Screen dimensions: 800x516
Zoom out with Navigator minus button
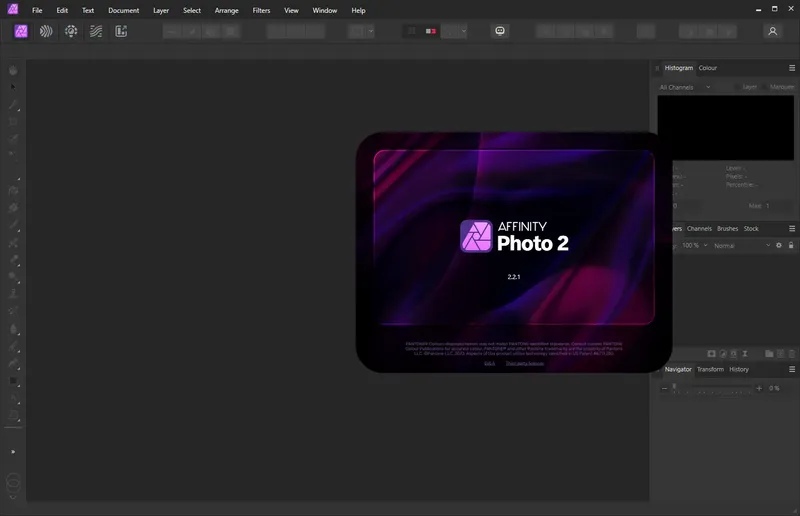point(664,388)
